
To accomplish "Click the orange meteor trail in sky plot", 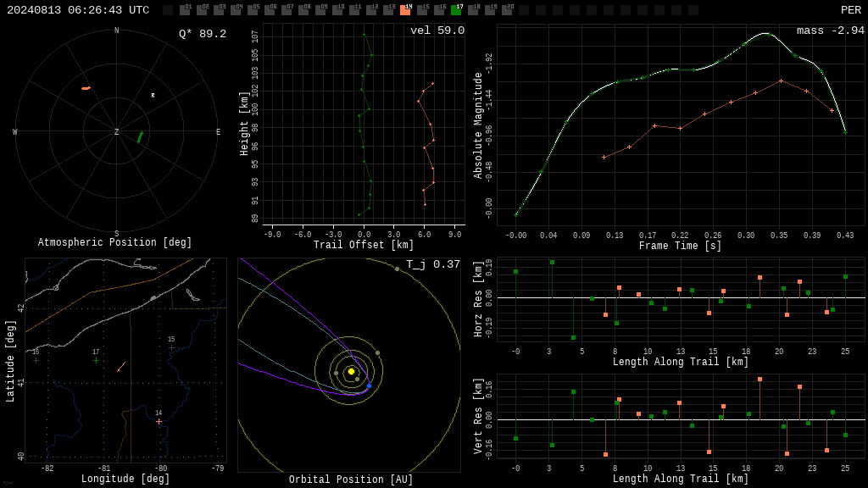I will 86,88.
